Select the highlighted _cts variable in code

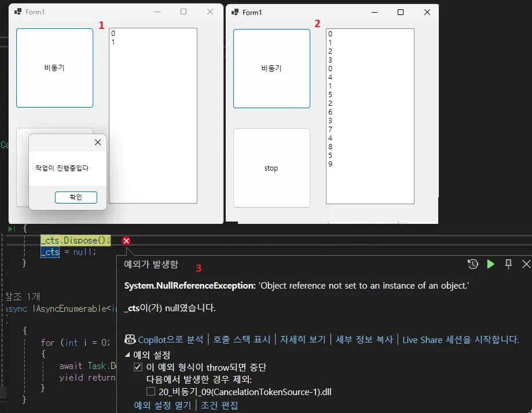(x=50, y=252)
